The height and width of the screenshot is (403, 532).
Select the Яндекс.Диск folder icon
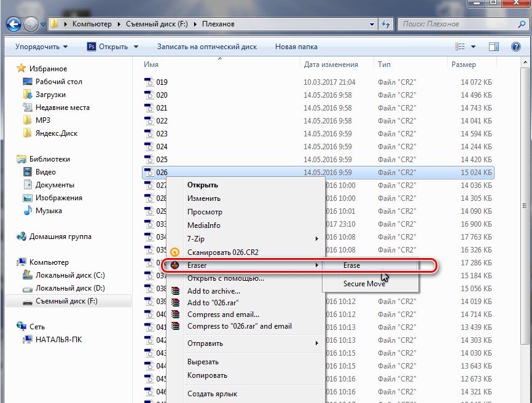27,133
